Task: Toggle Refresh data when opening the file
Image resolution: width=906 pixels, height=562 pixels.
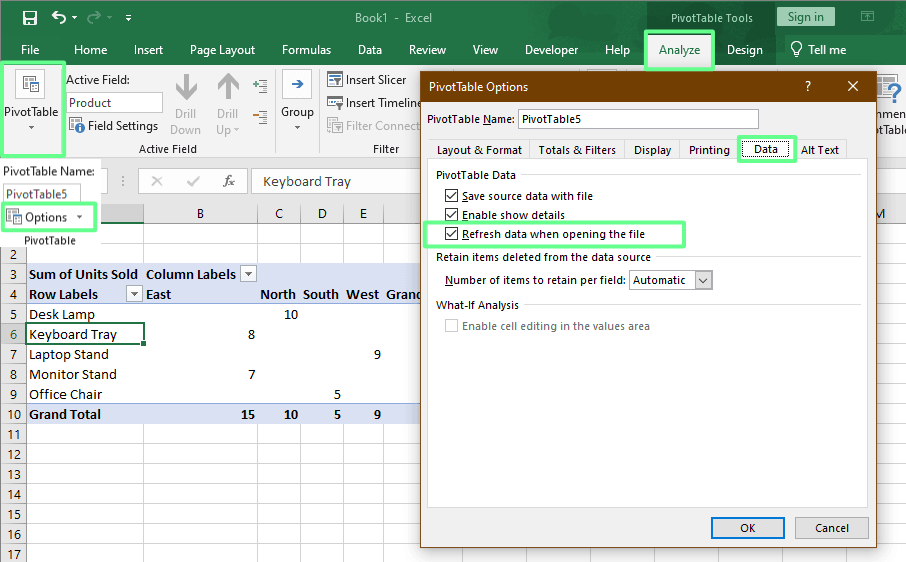Action: [452, 234]
